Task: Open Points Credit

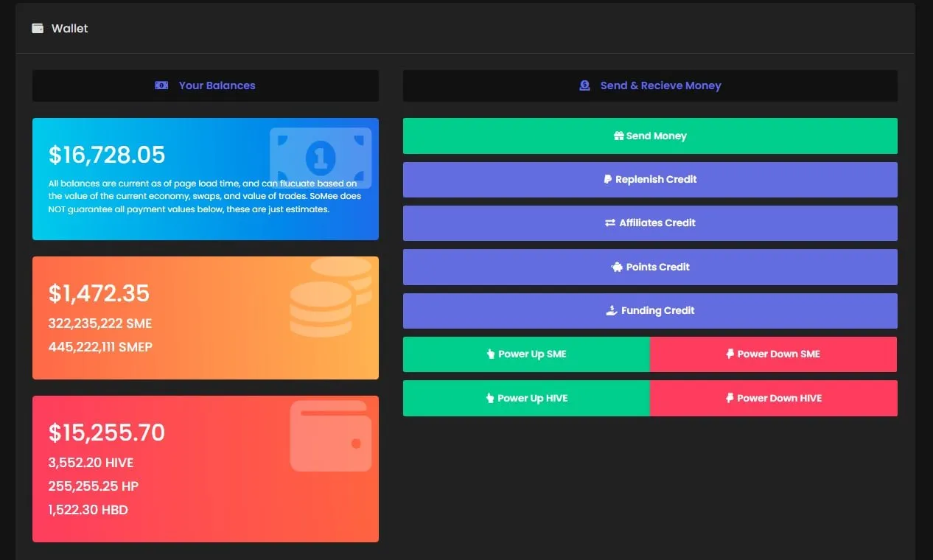Action: [650, 267]
